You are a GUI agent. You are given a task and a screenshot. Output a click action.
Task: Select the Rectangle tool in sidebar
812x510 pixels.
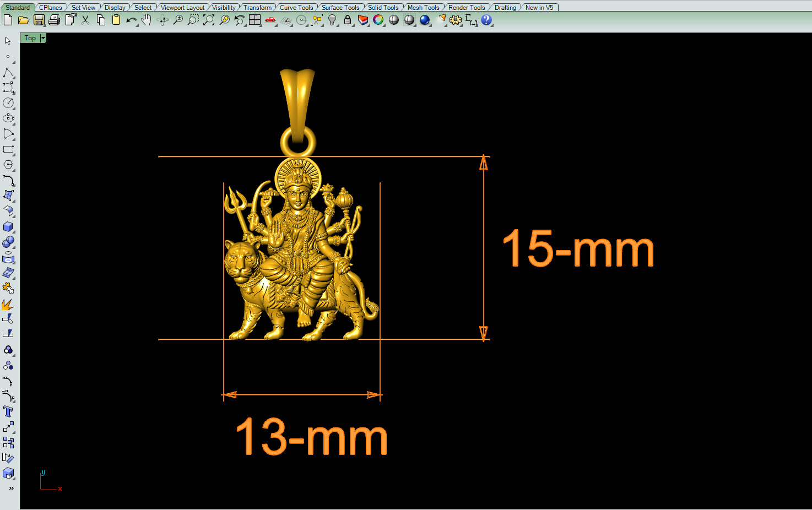tap(8, 149)
